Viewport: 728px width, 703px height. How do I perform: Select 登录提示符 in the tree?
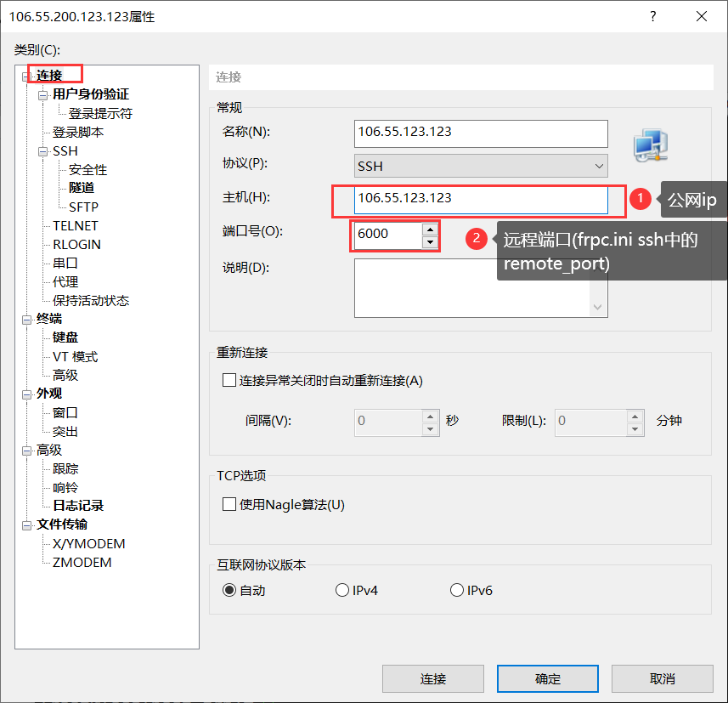(x=100, y=113)
